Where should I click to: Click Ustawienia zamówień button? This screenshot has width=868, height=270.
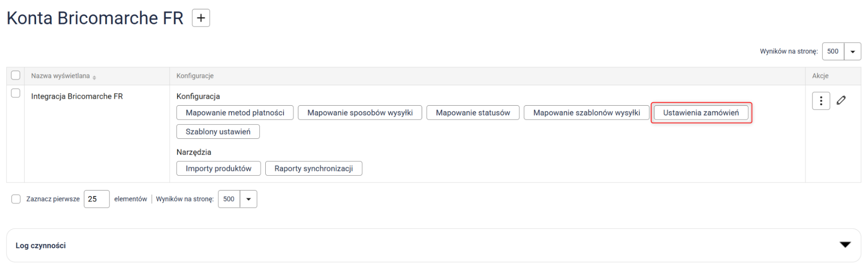coord(700,113)
